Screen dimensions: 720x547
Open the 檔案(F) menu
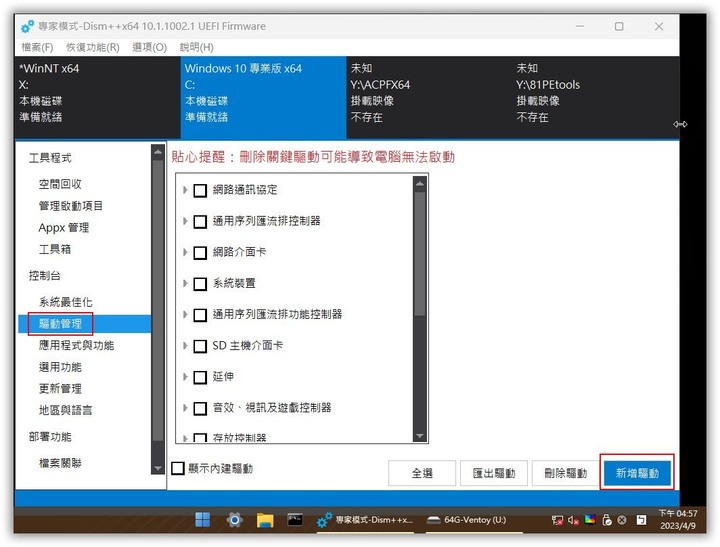click(x=37, y=47)
